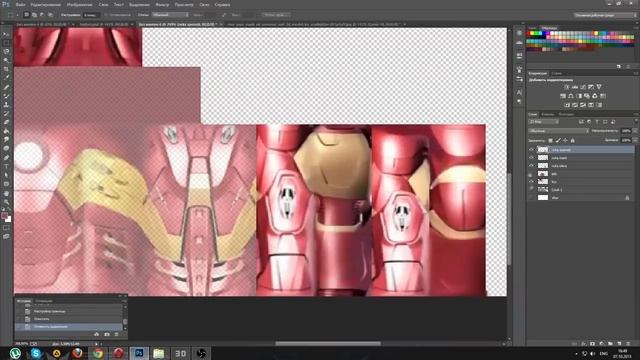Viewport: 640px width, 360px height.
Task: Select the Rectangular Marquee tool
Action: [x=6, y=43]
